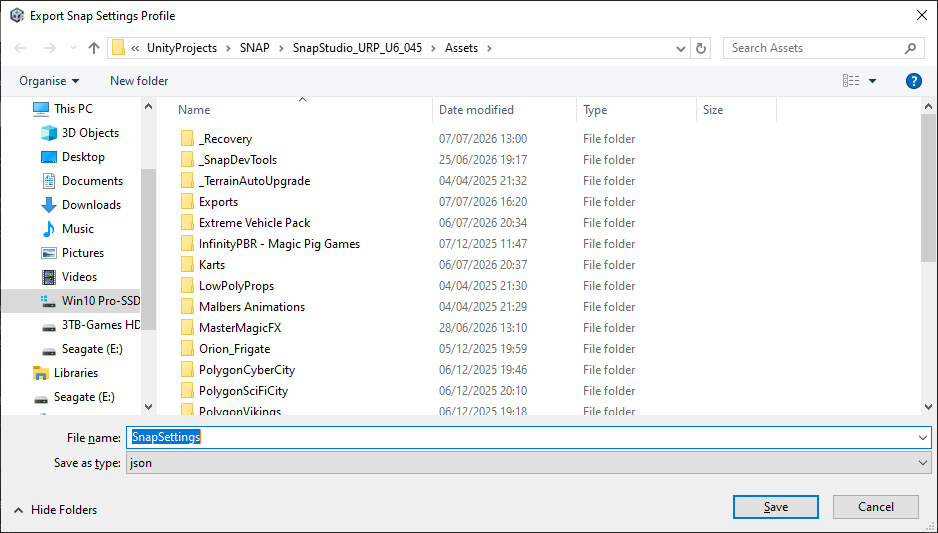Select 3TB-Games HD drive
Image resolution: width=938 pixels, height=533 pixels.
pos(90,325)
